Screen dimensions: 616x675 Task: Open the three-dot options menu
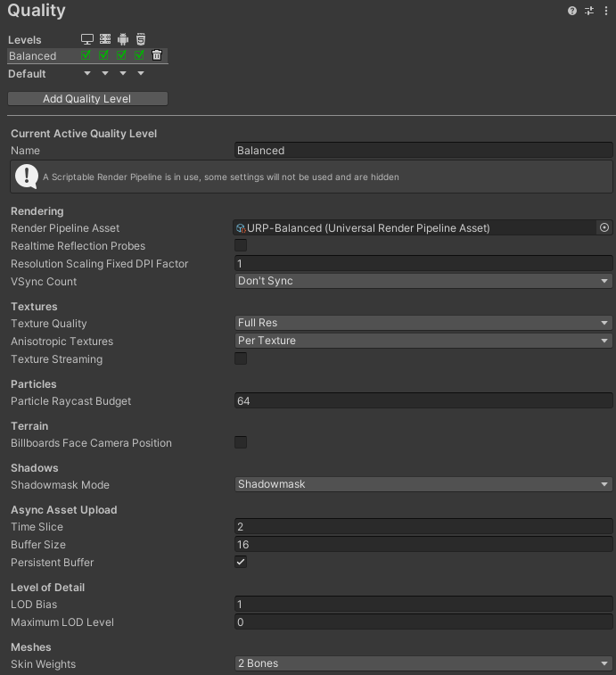coord(605,11)
